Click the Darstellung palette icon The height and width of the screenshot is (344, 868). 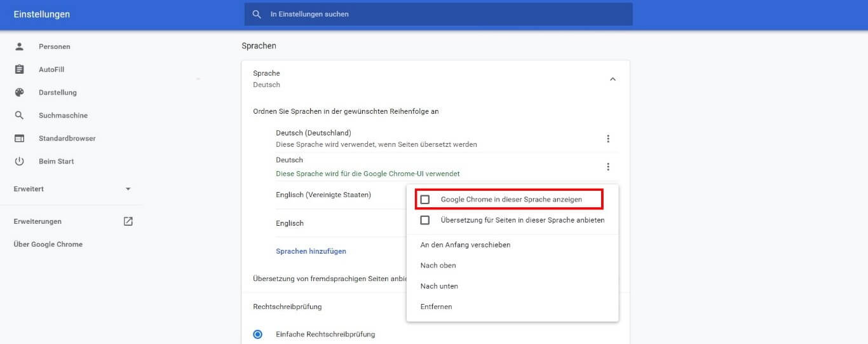click(19, 92)
